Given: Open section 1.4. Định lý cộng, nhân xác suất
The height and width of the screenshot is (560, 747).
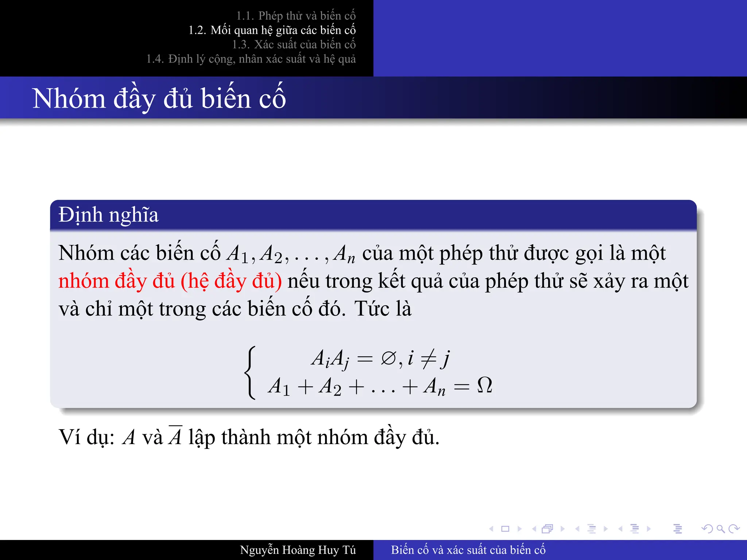Looking at the screenshot, I should [x=251, y=59].
